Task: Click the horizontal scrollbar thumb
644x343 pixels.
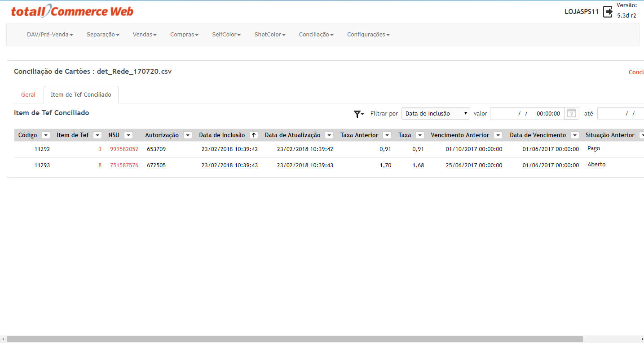Action: (x=295, y=339)
